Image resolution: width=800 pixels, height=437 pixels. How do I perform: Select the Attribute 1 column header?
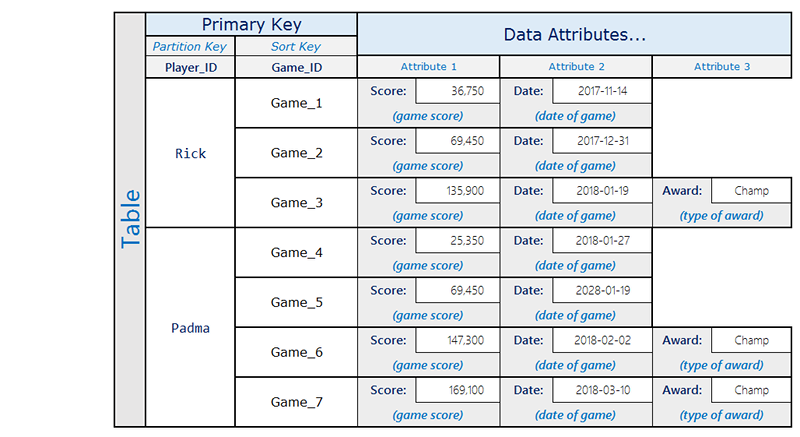click(428, 67)
